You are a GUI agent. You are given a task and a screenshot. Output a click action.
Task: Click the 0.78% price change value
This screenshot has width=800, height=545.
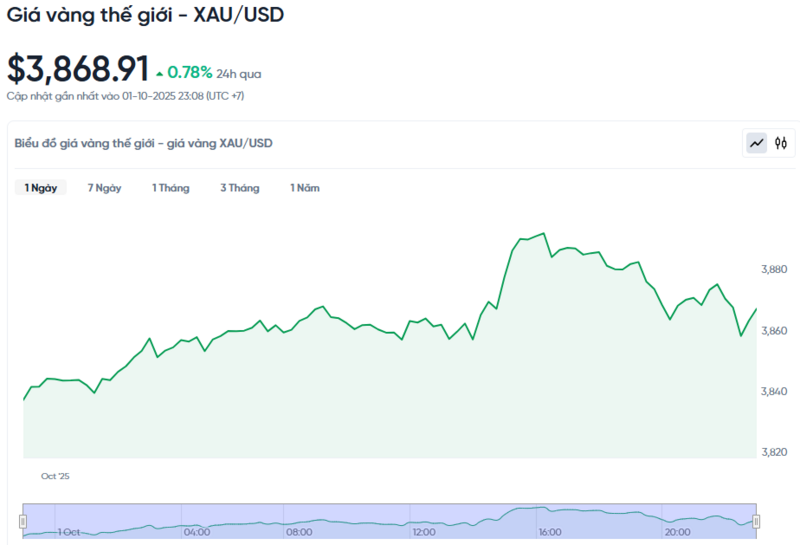pos(189,72)
